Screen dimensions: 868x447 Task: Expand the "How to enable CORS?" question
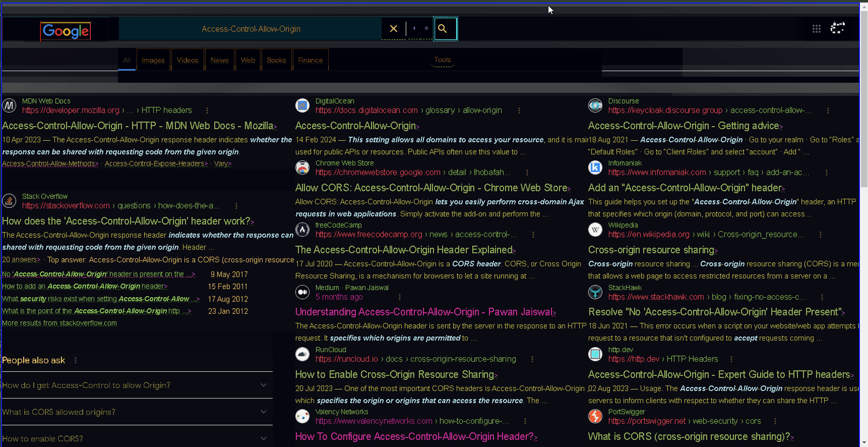tap(137, 438)
